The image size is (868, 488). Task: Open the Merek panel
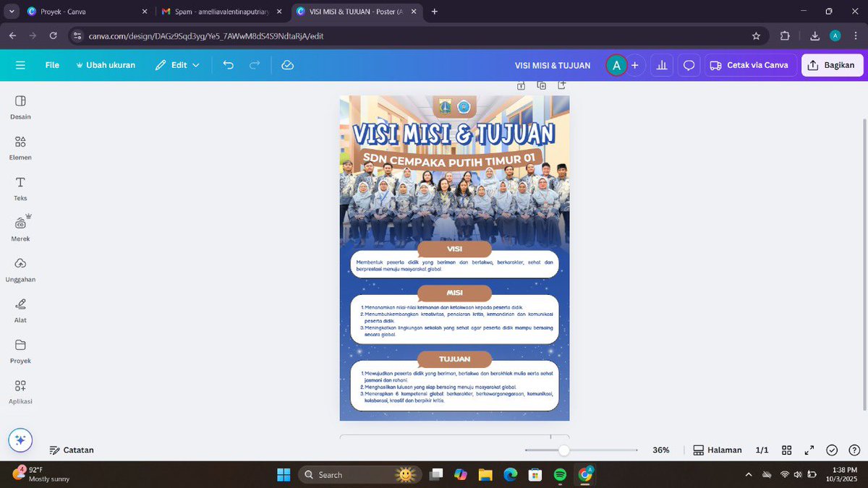[20, 226]
